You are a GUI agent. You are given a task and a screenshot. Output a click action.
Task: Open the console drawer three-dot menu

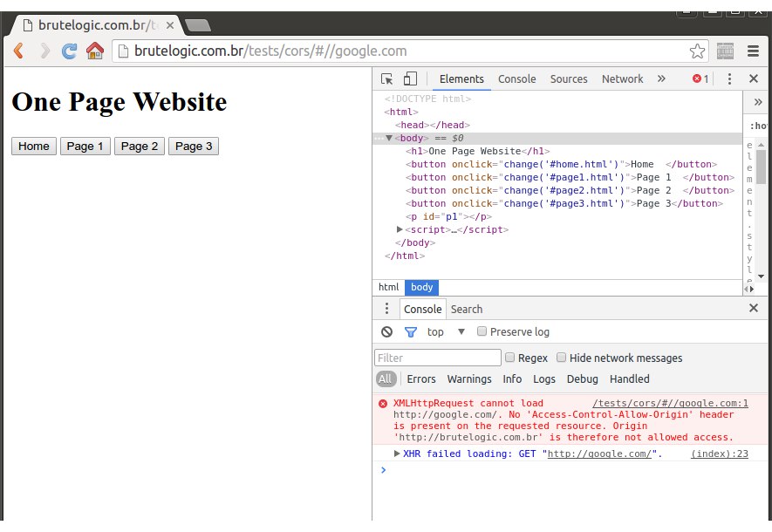pos(386,309)
